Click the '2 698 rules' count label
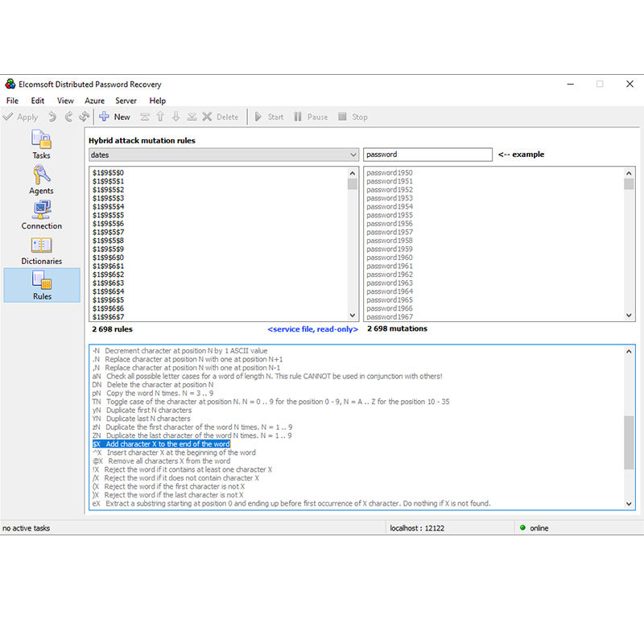Screen dimensions: 644x644 [112, 329]
